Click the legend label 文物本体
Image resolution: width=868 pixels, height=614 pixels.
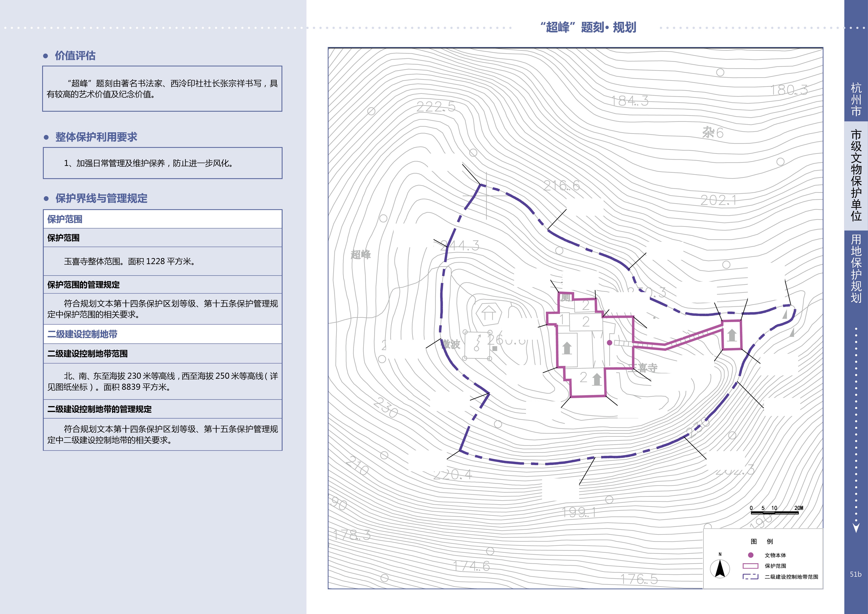coord(775,555)
